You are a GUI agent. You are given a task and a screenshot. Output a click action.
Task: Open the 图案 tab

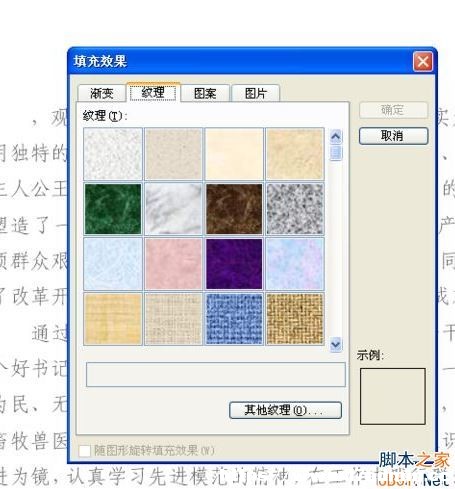(205, 93)
